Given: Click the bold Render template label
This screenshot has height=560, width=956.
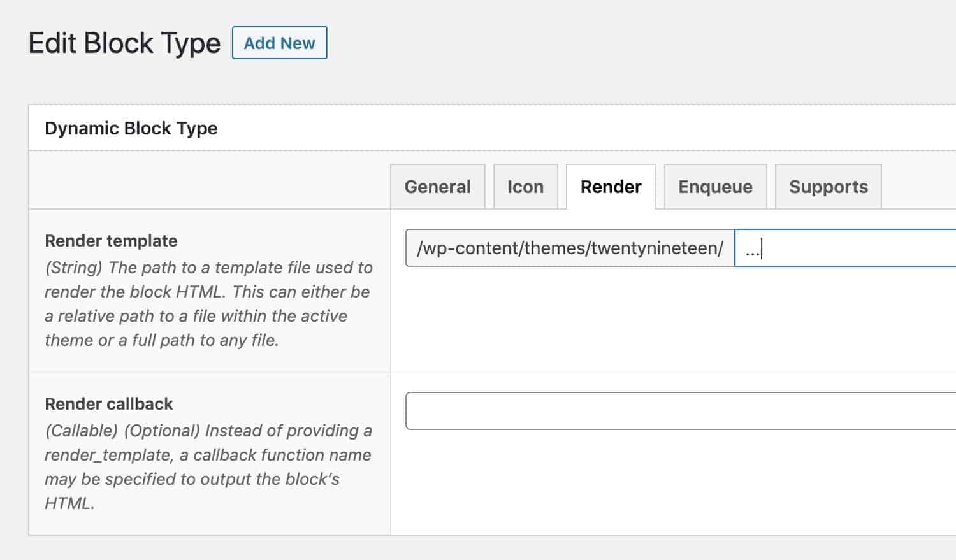Looking at the screenshot, I should click(x=110, y=241).
